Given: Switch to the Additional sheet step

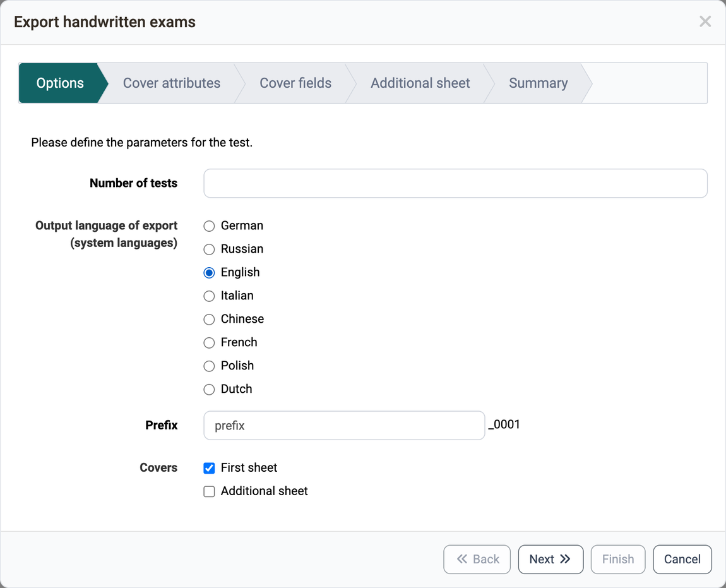Looking at the screenshot, I should tap(420, 83).
